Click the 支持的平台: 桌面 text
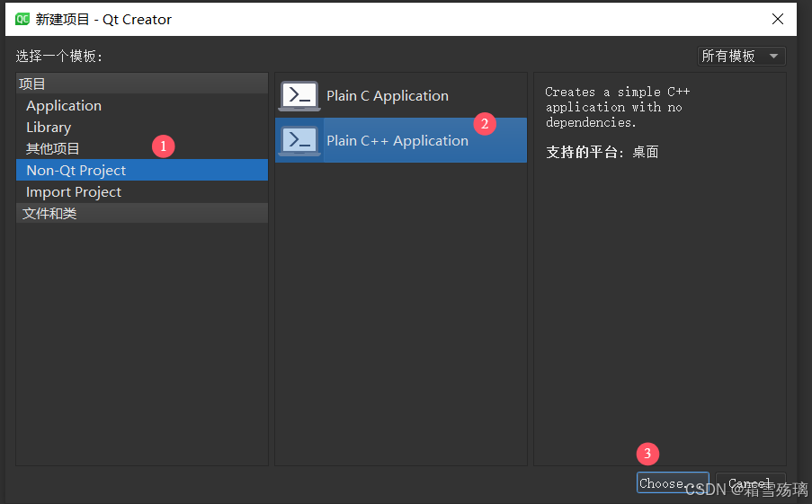 tap(602, 152)
